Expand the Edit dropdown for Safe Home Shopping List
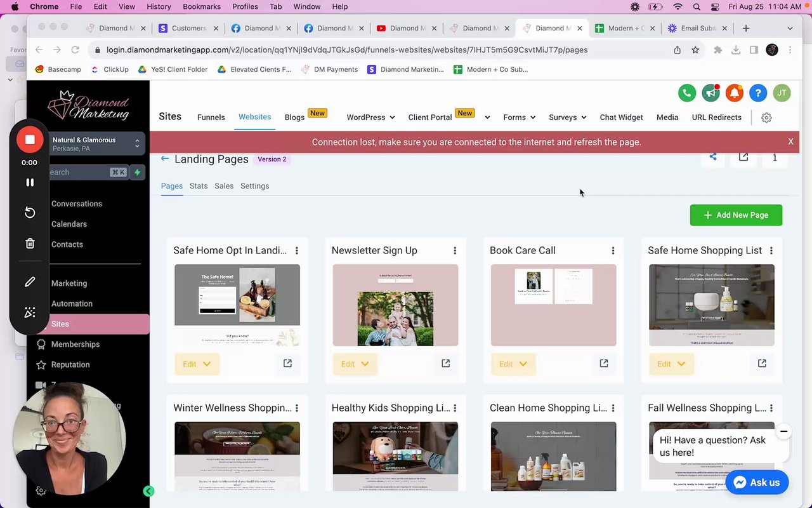This screenshot has width=812, height=508. (x=671, y=364)
